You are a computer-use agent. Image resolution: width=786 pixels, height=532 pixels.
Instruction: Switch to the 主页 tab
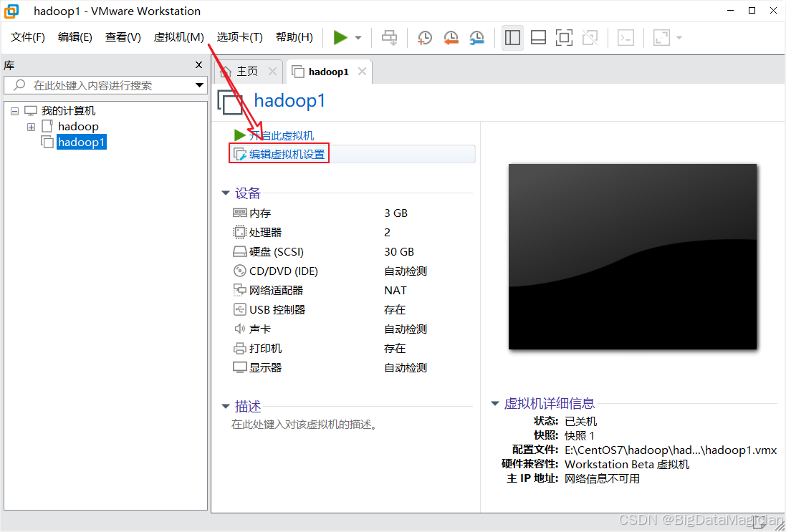coord(248,72)
